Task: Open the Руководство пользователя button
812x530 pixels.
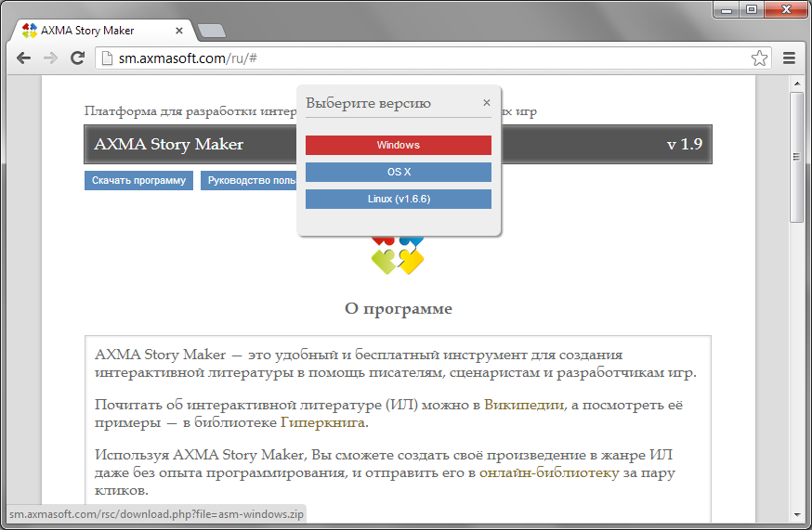Action: click(249, 181)
